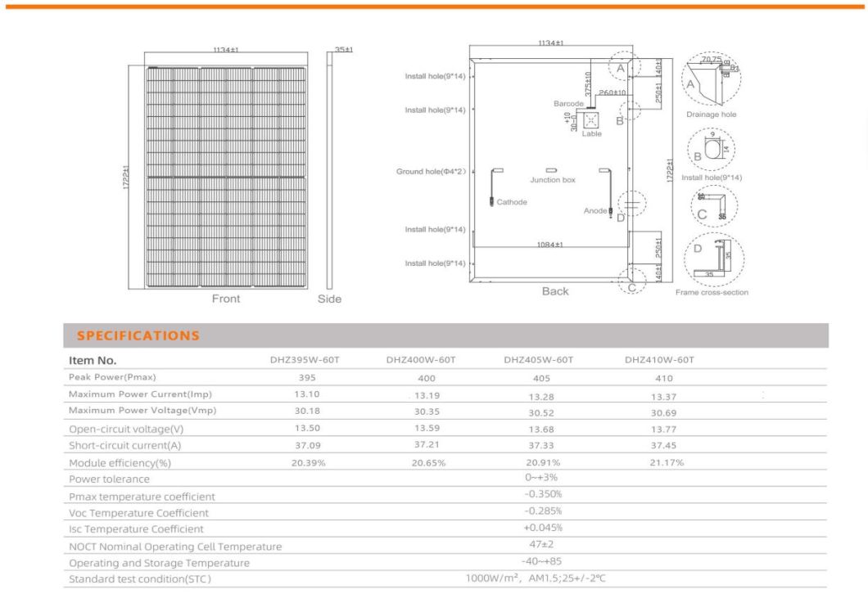Click the orange banner at the top
Image resolution: width=868 pixels, height=594 pixels.
434,8
